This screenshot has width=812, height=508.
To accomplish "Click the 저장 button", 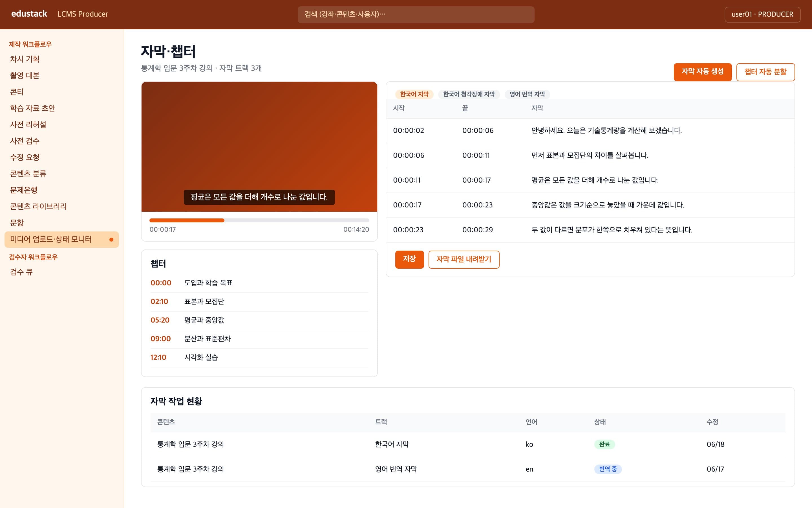I will click(409, 259).
